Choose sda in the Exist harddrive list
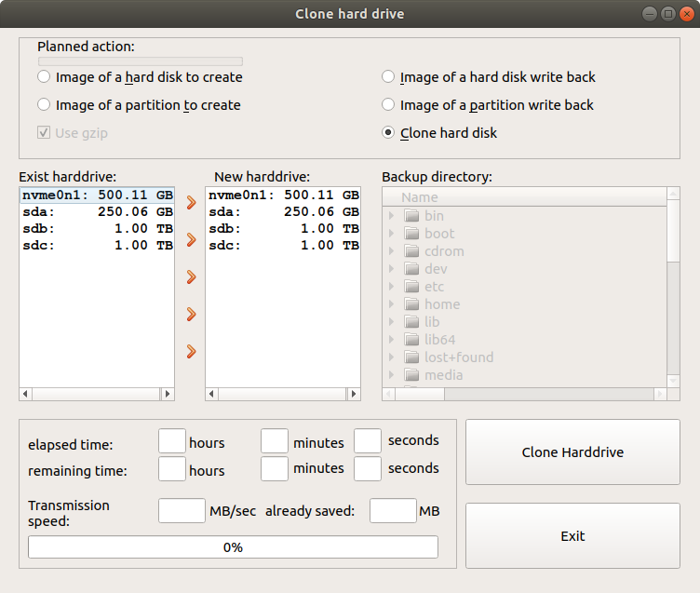This screenshot has height=593, width=700. tap(98, 211)
